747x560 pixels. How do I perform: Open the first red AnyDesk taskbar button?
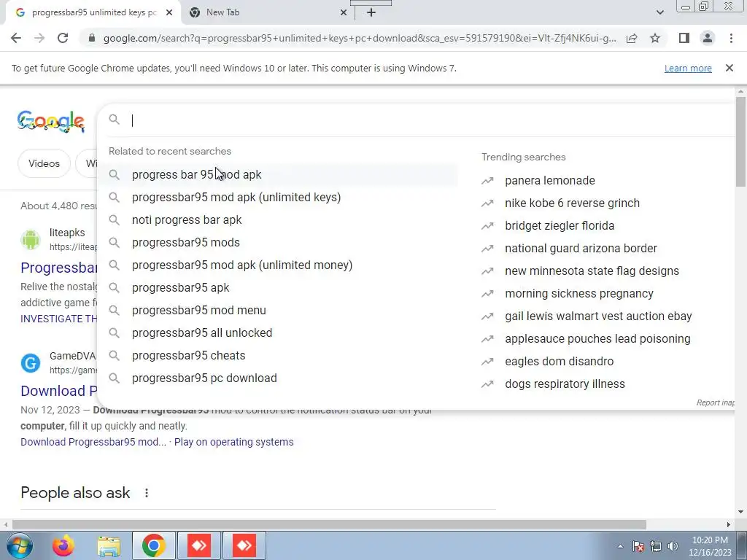click(x=199, y=545)
